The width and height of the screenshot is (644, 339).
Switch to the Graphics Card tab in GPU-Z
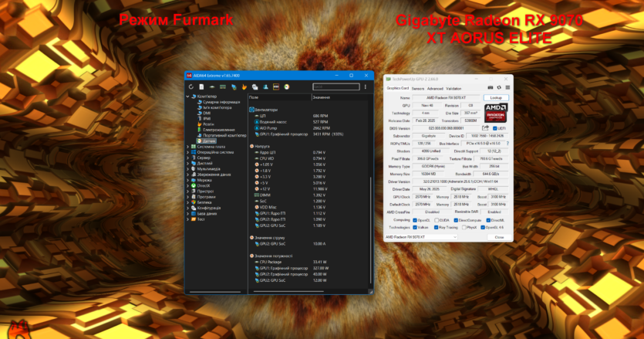pos(397,89)
